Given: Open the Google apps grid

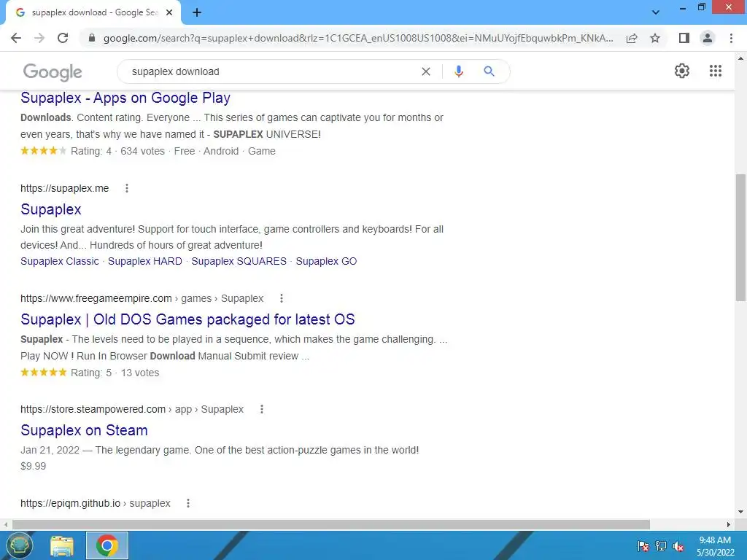Looking at the screenshot, I should 715,71.
